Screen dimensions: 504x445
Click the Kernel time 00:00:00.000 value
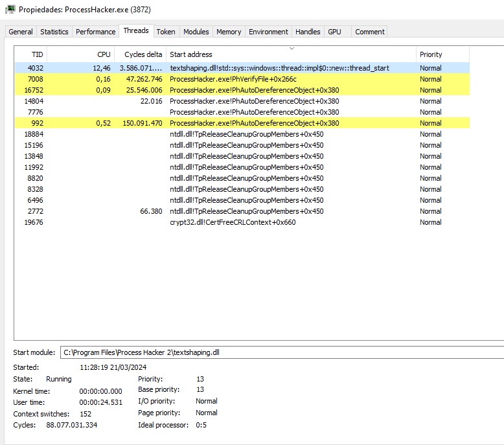[x=100, y=391]
